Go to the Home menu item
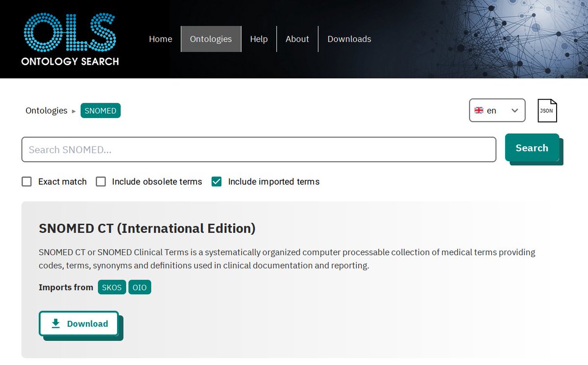This screenshot has width=588, height=365. tap(160, 39)
